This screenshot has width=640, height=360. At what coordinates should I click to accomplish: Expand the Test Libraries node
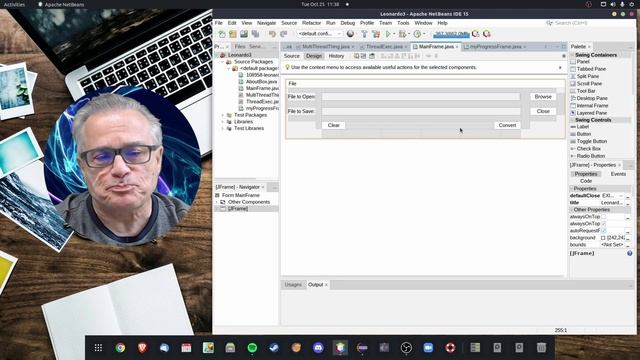click(223, 128)
